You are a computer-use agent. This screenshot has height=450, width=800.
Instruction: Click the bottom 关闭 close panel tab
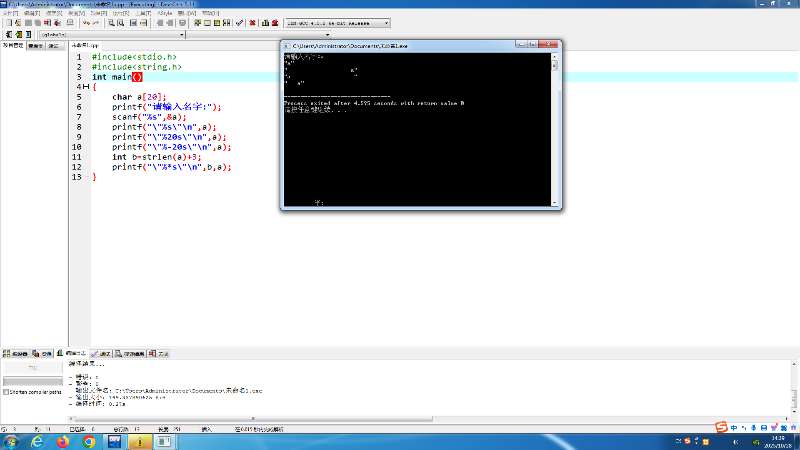(159, 354)
